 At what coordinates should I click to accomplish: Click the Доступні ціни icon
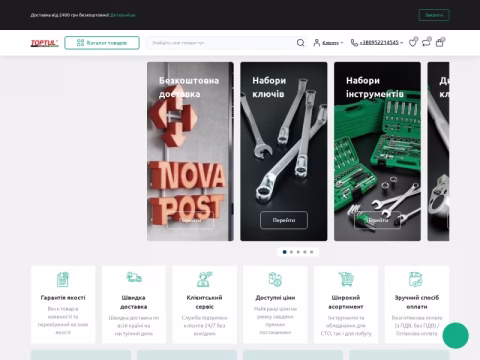tap(275, 279)
